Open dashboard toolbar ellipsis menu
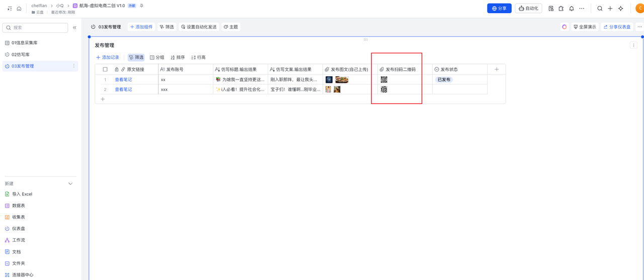Screen dimensions: 644x280 639,27
